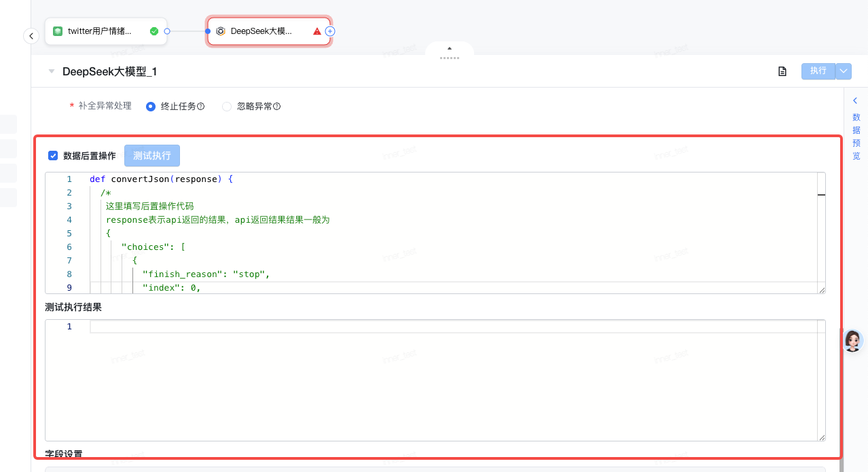
Task: Open the dropdown arrow next to 执行
Action: [844, 71]
